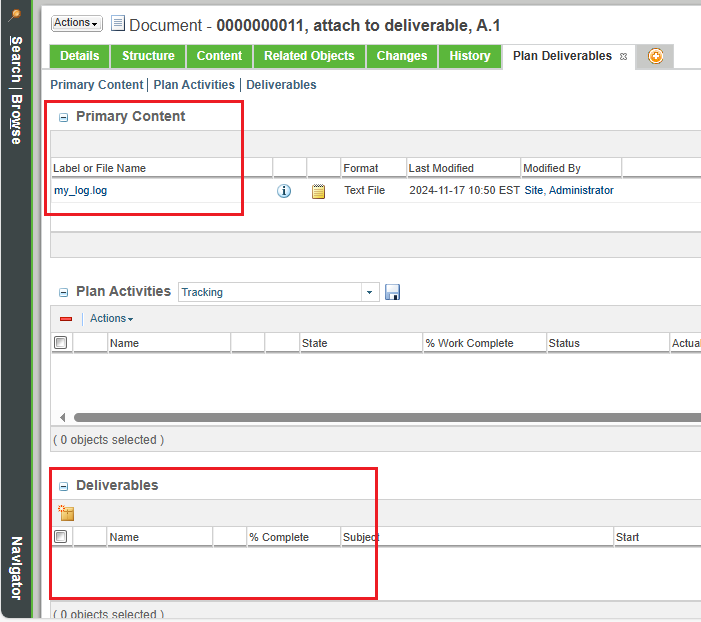Toggle select-all checkbox in Plan Activities table
701x622 pixels.
click(x=60, y=343)
